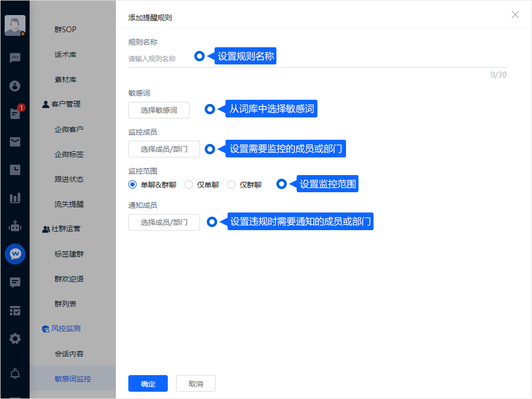Click the 取消 cancel button

point(196,384)
